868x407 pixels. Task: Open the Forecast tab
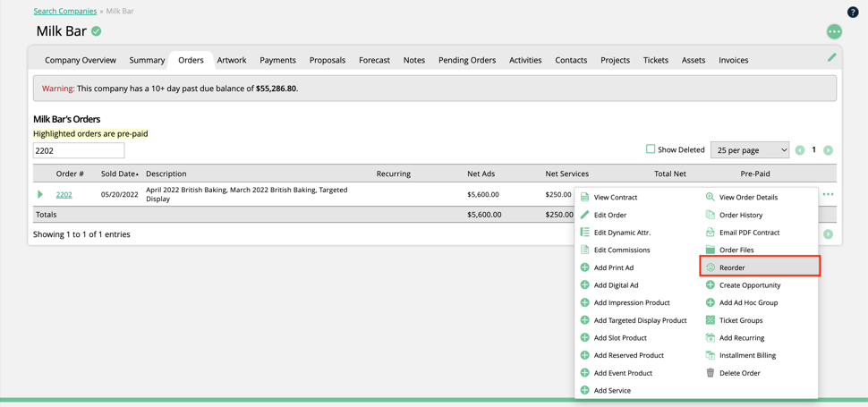[x=374, y=60]
